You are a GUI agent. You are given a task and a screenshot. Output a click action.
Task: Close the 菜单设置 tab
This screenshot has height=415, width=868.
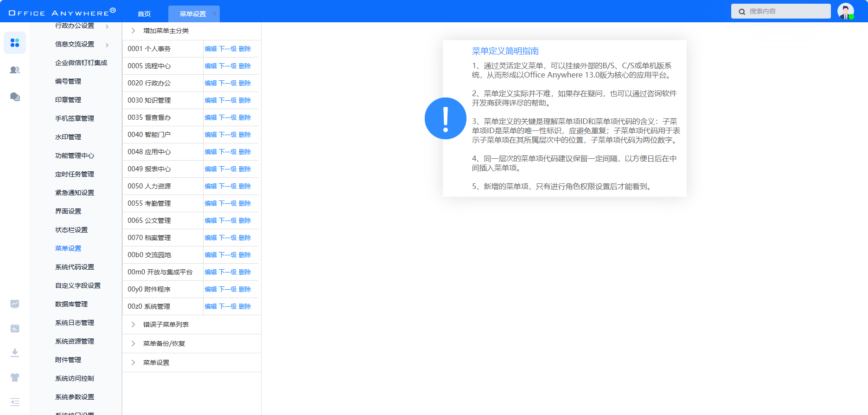click(x=214, y=14)
